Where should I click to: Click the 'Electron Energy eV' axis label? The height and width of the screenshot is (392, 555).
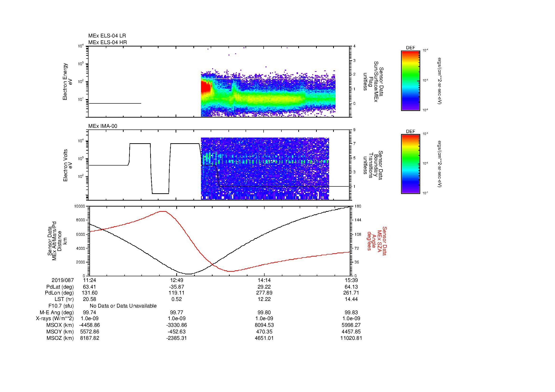pos(68,82)
